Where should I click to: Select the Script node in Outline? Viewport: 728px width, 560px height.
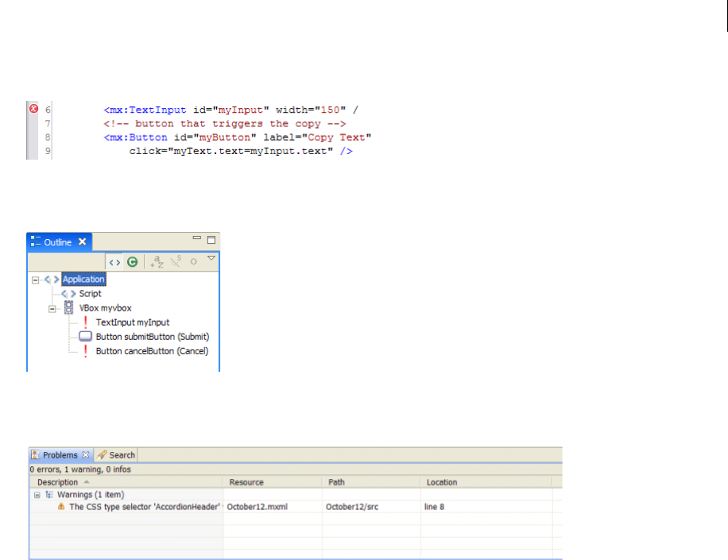click(90, 294)
